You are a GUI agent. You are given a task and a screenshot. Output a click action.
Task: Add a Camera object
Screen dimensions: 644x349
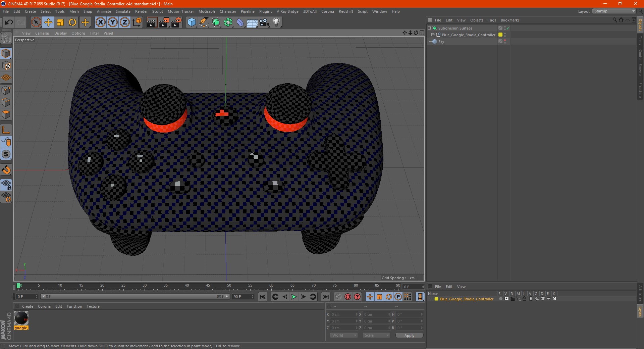pos(264,22)
